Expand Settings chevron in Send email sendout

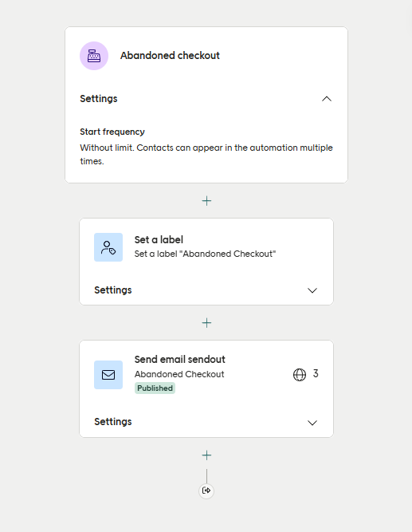tap(312, 423)
